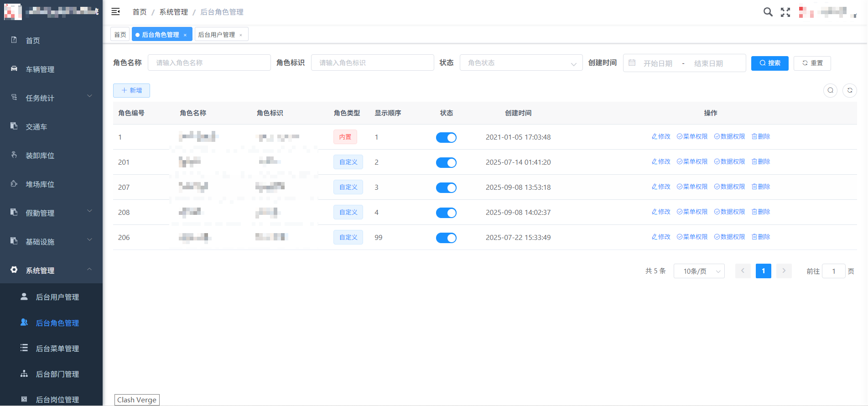Click the 交通车 sidebar icon
The height and width of the screenshot is (406, 868).
pyautogui.click(x=14, y=126)
